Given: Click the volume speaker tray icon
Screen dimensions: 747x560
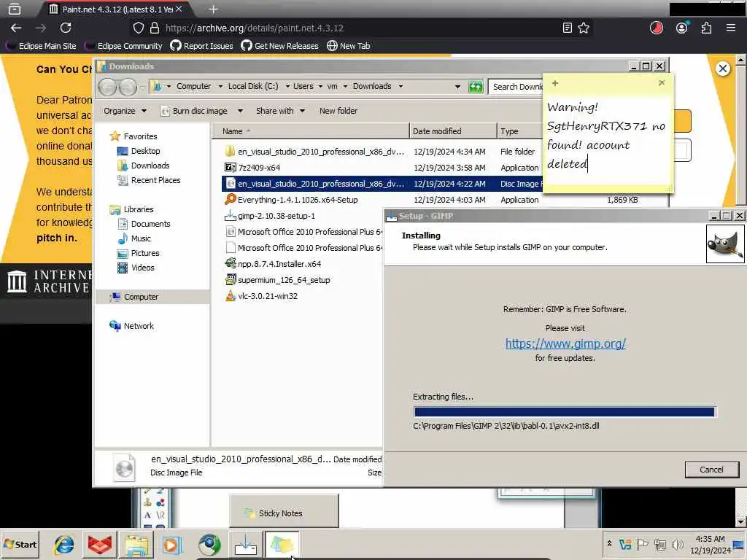Looking at the screenshot, I should tap(677, 544).
